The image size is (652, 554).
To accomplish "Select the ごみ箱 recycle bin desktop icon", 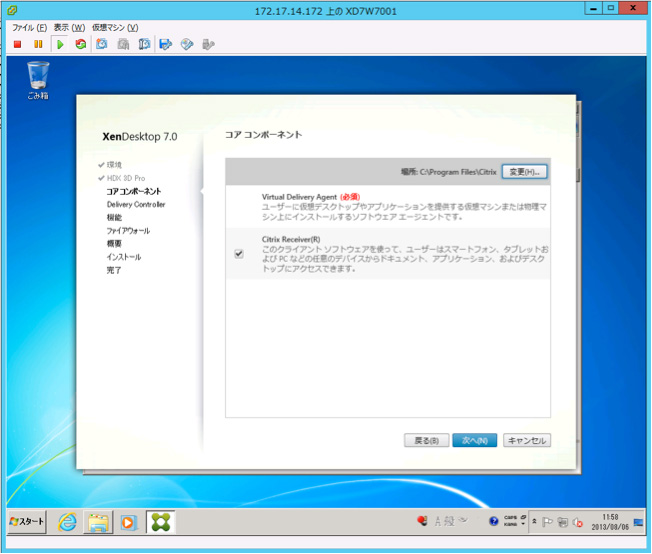I will click(38, 81).
